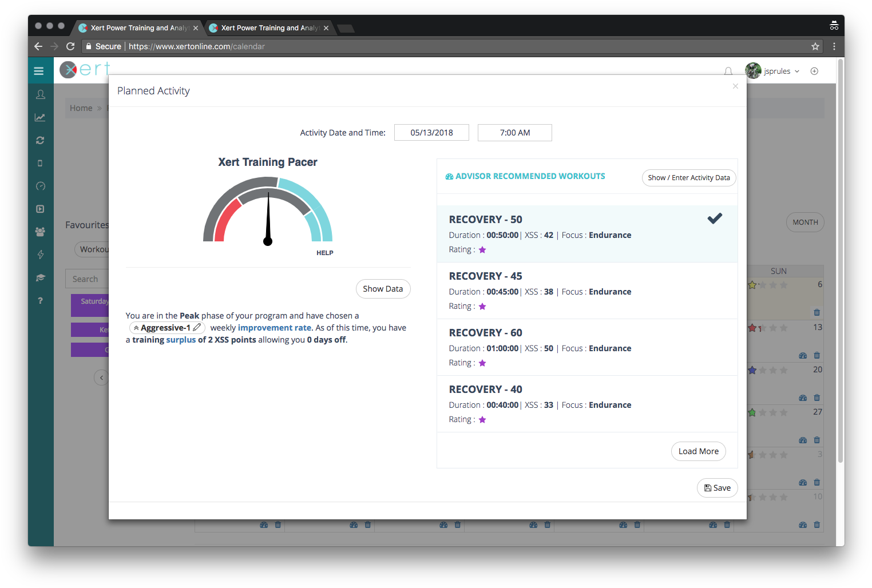Switch to the second Xert browser tab
The image size is (872, 588).
click(x=269, y=27)
